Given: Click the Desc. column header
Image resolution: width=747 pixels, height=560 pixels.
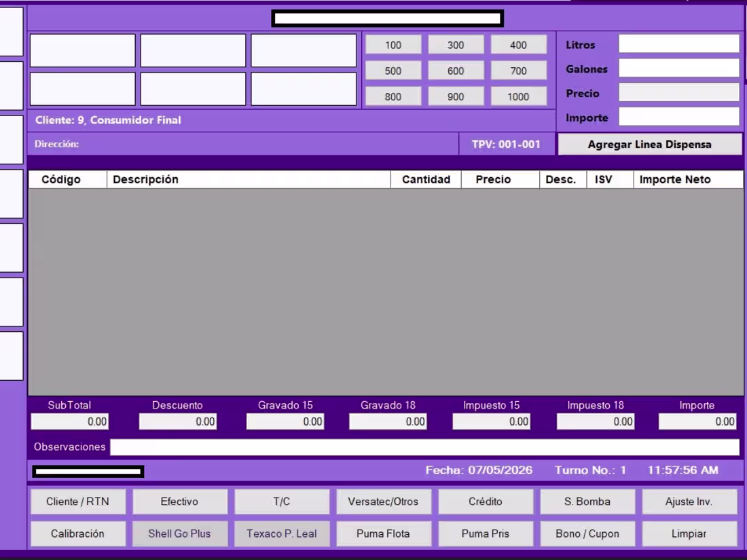Looking at the screenshot, I should coord(563,179).
